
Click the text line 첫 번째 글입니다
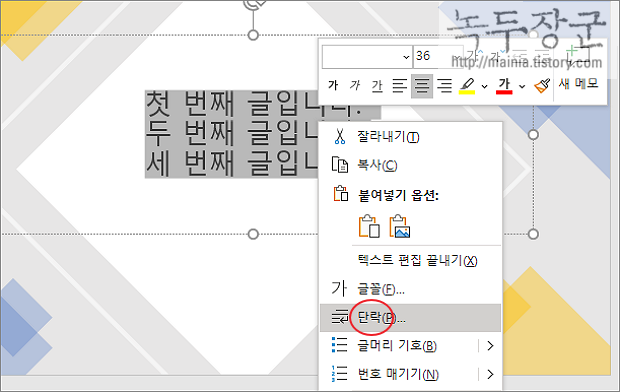(255, 104)
